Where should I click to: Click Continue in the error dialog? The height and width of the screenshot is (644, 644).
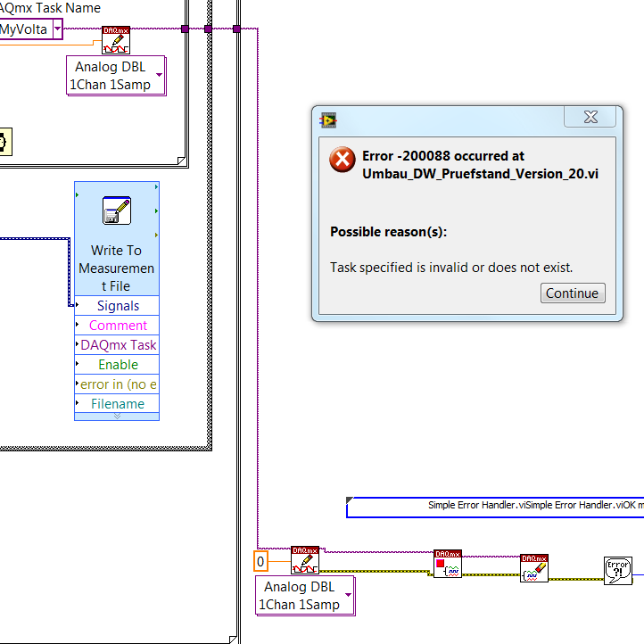pos(573,293)
